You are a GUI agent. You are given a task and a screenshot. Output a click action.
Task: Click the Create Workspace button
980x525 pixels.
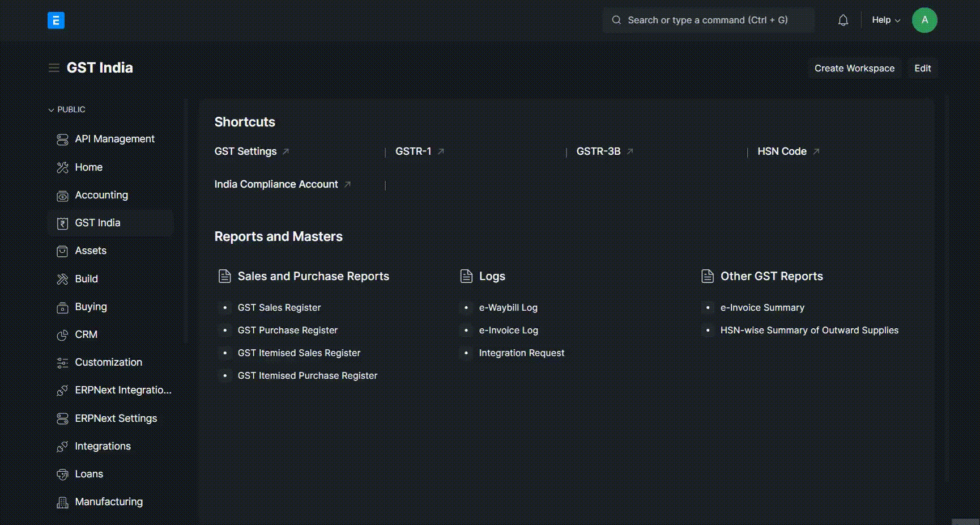[x=854, y=68]
